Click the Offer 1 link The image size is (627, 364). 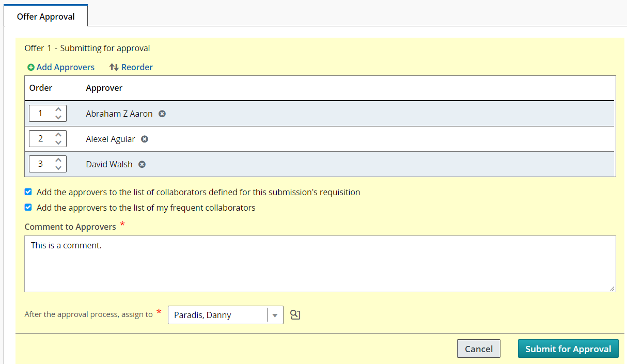pyautogui.click(x=49, y=48)
